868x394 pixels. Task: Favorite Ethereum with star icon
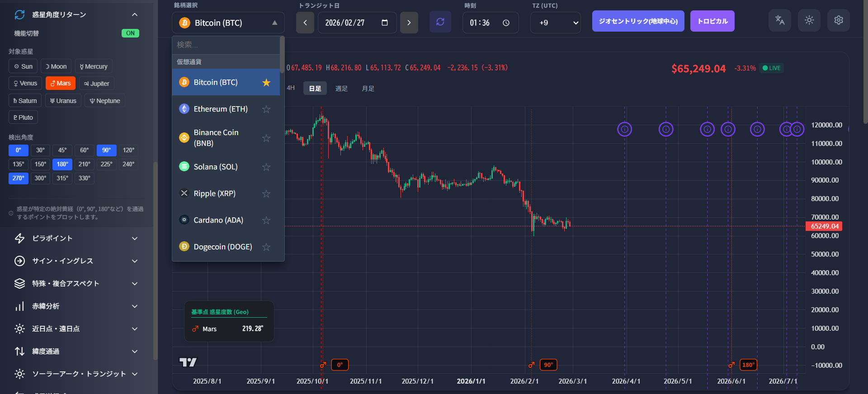266,109
